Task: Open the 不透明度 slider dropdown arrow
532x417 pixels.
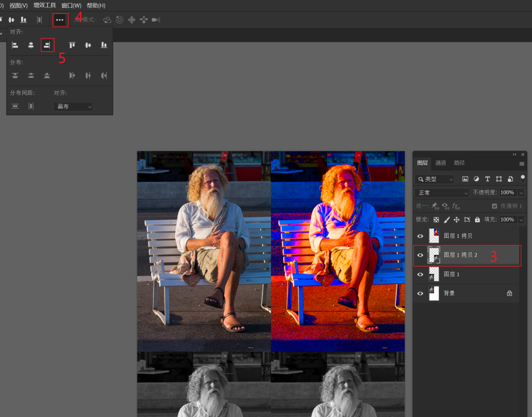Action: 521,192
